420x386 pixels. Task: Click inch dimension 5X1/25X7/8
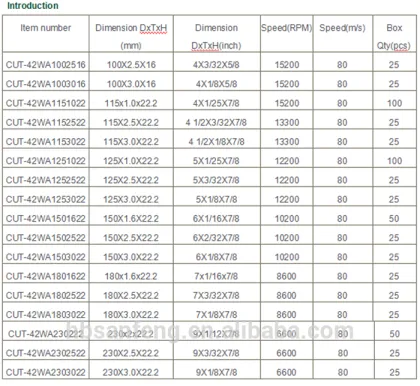216,161
